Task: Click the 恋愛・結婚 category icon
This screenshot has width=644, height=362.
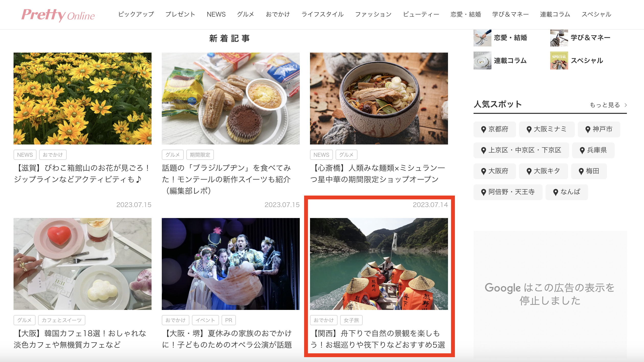Action: click(x=482, y=38)
